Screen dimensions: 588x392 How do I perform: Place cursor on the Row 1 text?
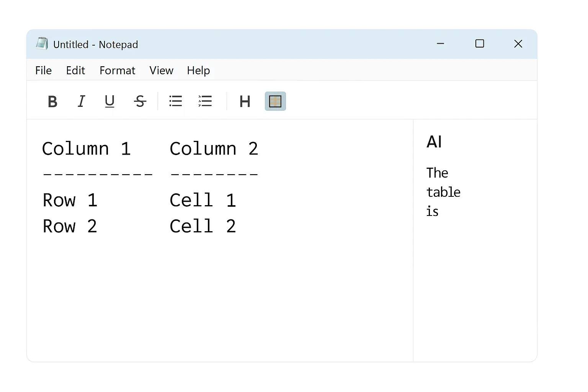pos(70,200)
